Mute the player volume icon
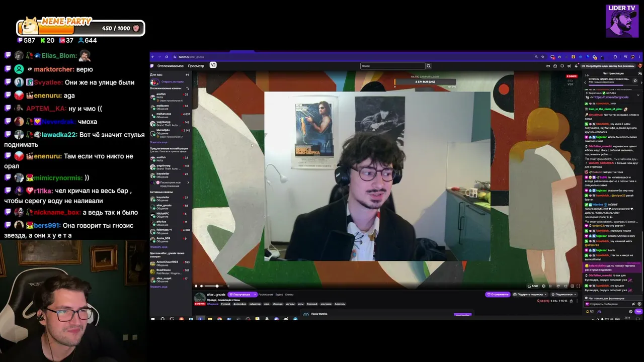 tap(202, 286)
